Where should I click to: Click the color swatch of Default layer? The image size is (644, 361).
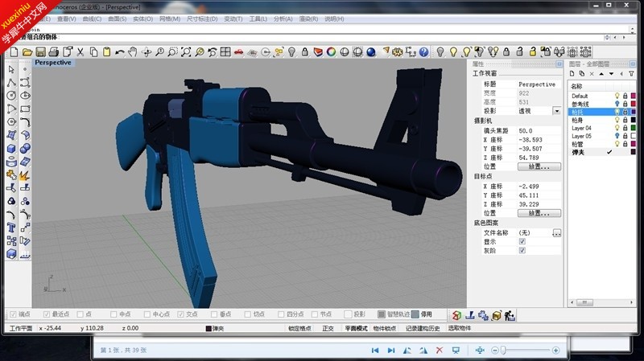tap(633, 96)
